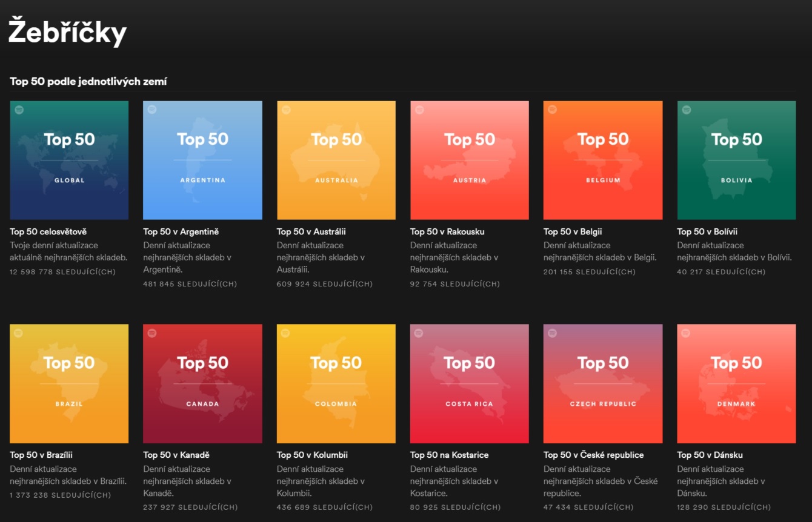
Task: Open the Austria Top 50 cover tile
Action: coord(470,160)
